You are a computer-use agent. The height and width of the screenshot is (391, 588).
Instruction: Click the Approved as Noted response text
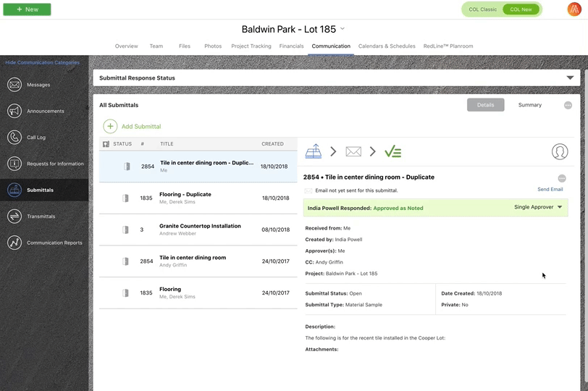(398, 208)
